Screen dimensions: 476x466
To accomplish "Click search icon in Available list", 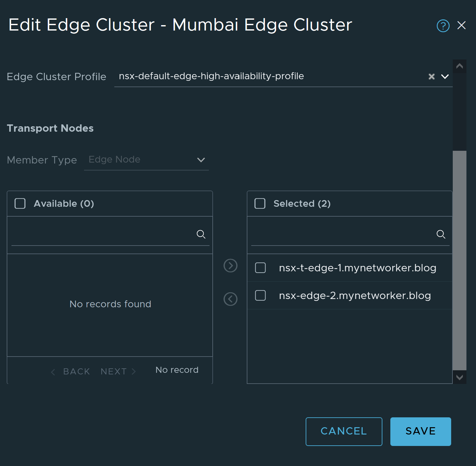I will point(201,234).
